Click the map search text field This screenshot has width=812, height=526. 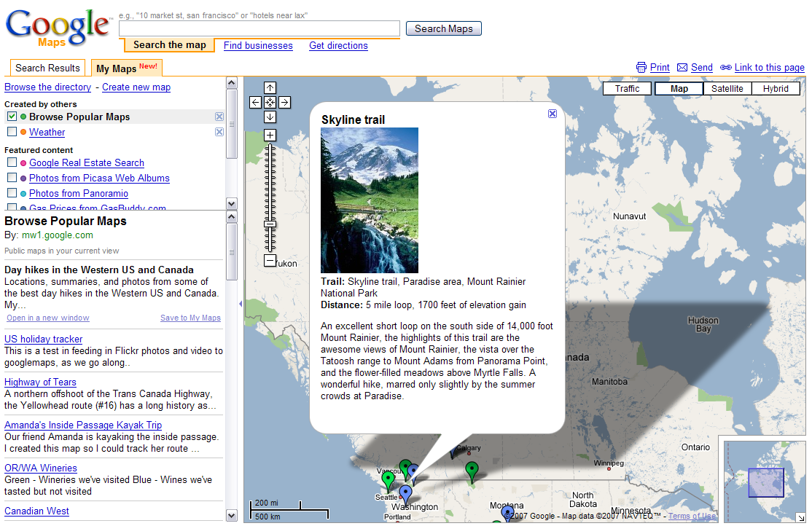(259, 28)
